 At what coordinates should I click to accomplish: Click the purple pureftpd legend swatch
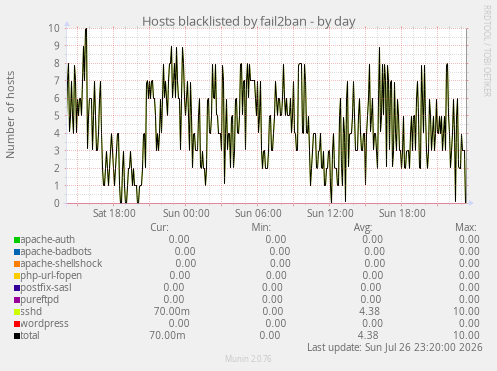point(17,300)
